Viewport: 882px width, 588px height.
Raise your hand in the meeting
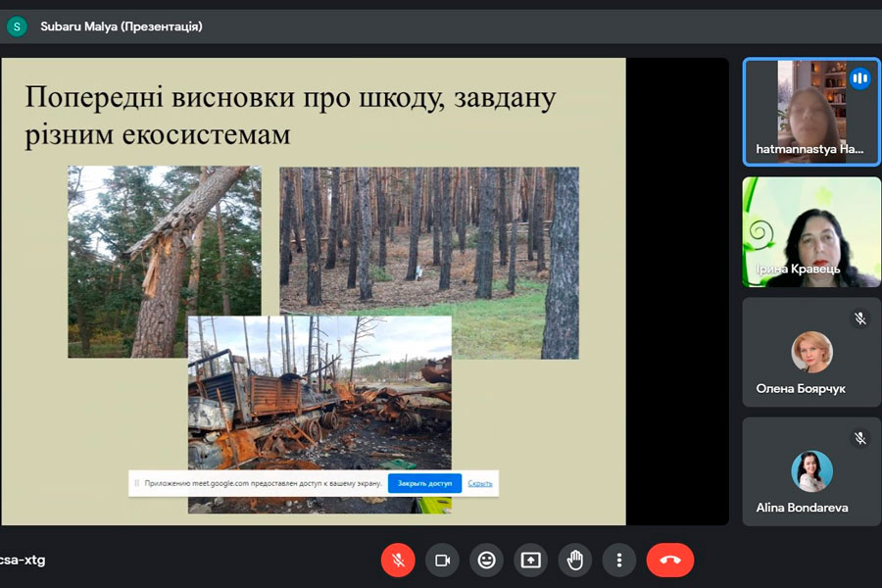click(x=575, y=560)
